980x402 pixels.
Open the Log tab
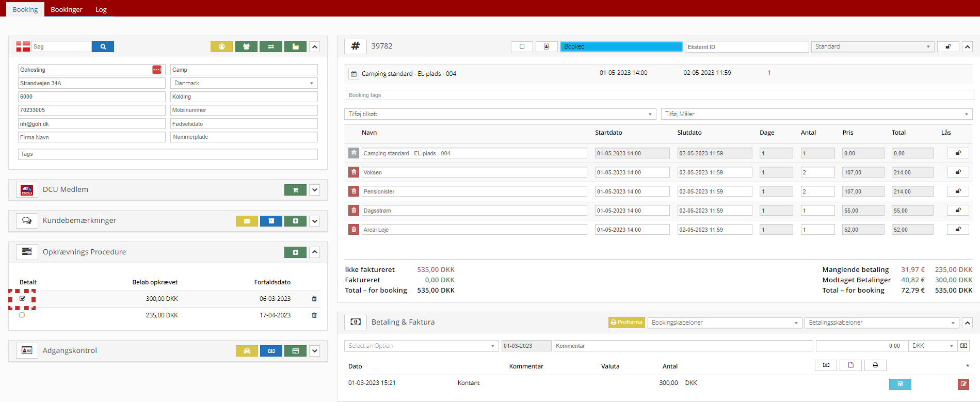coord(101,9)
